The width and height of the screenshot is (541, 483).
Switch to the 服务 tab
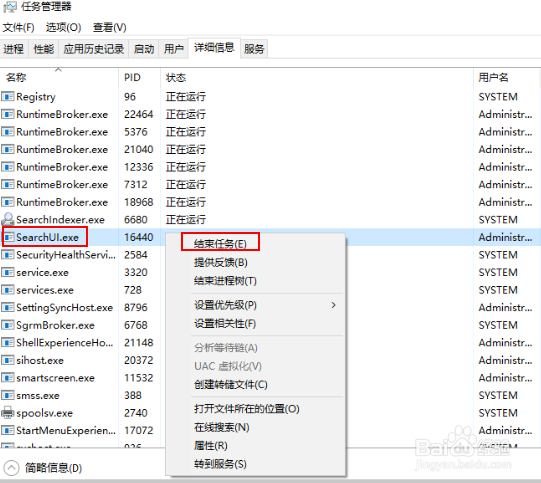point(254,49)
